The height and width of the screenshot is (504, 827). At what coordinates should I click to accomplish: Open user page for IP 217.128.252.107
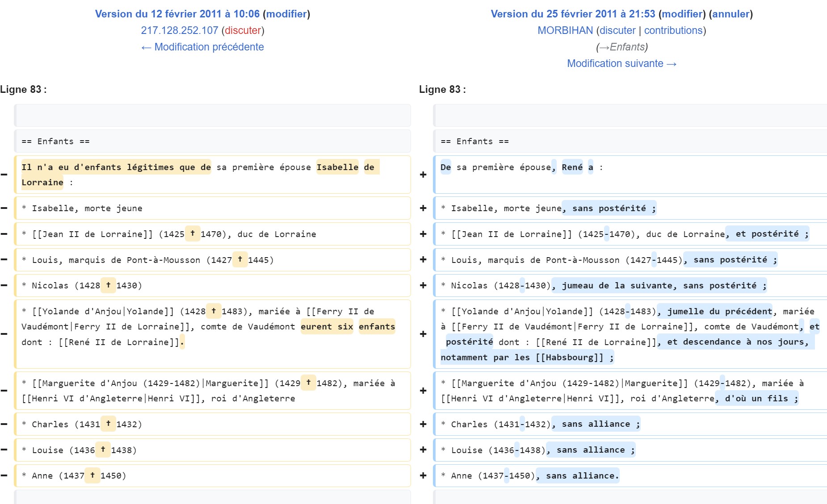(179, 30)
